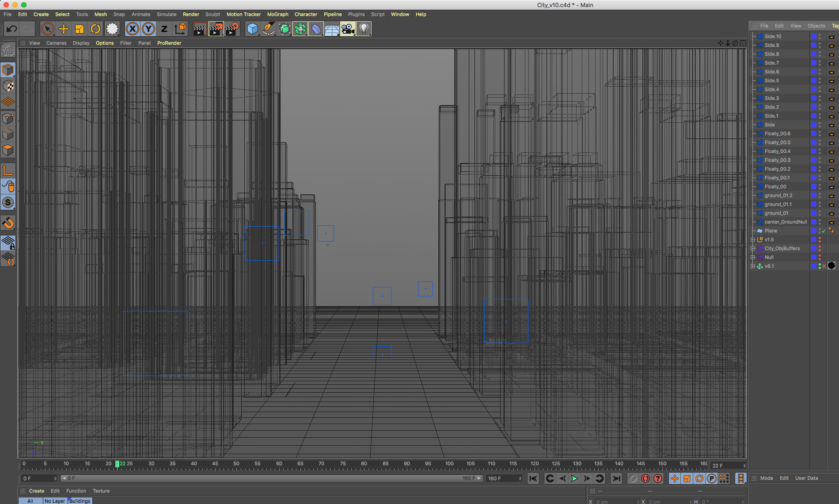Viewport: 839px width, 504px height.
Task: Add a Cube primitive object
Action: [x=252, y=29]
